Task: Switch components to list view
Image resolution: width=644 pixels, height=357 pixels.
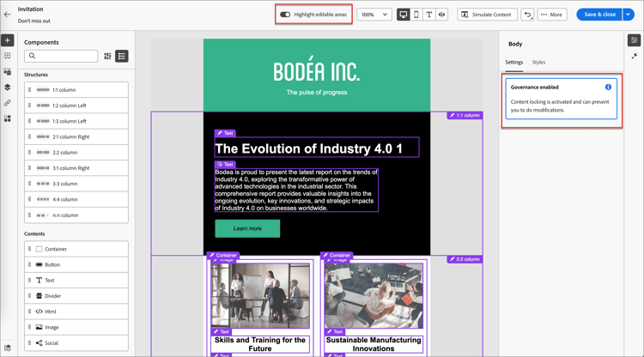Action: [x=122, y=56]
